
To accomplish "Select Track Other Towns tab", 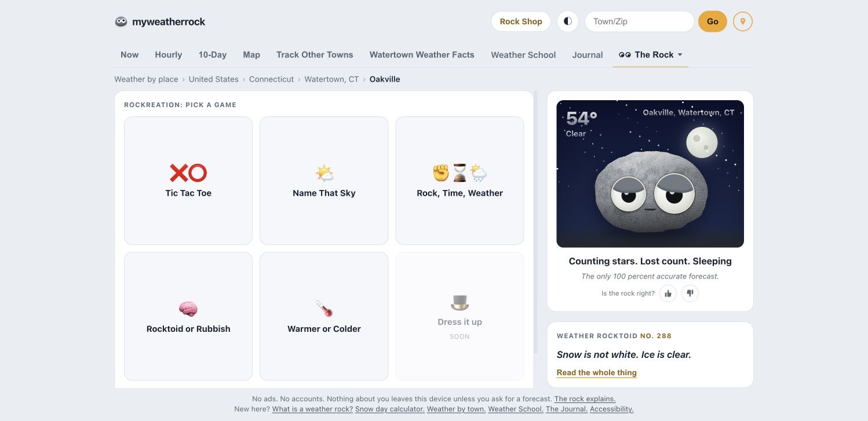I will (315, 54).
